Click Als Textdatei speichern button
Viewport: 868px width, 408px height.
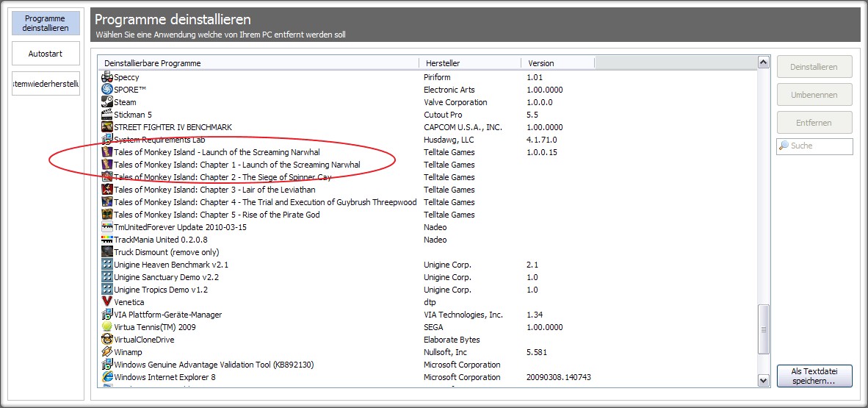814,376
